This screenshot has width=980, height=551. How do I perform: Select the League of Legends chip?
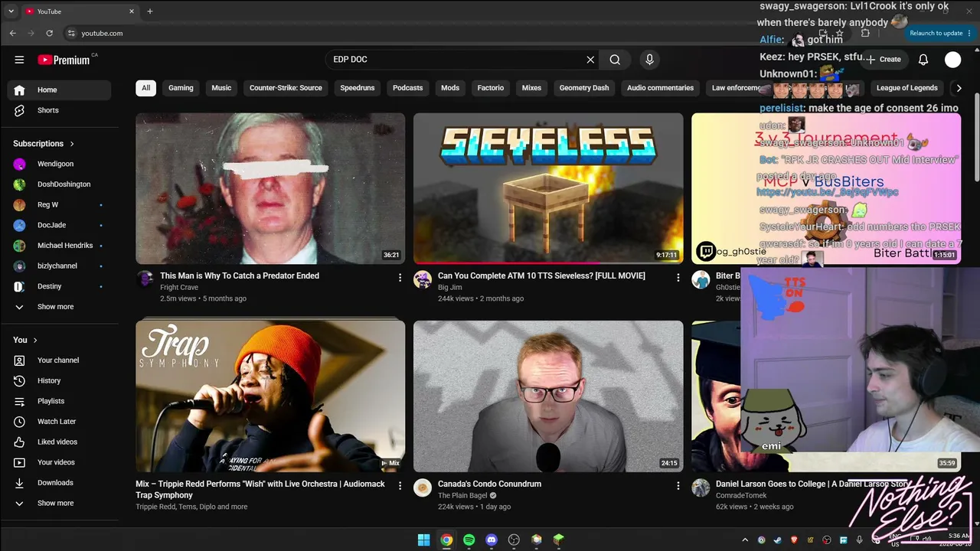click(907, 88)
